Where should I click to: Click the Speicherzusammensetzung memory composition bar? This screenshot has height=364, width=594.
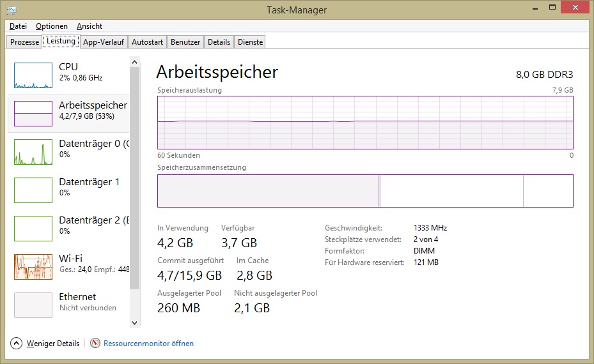coord(365,191)
